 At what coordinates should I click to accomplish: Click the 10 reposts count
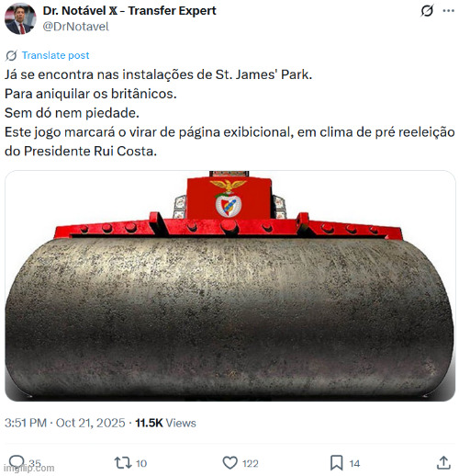[x=141, y=463]
